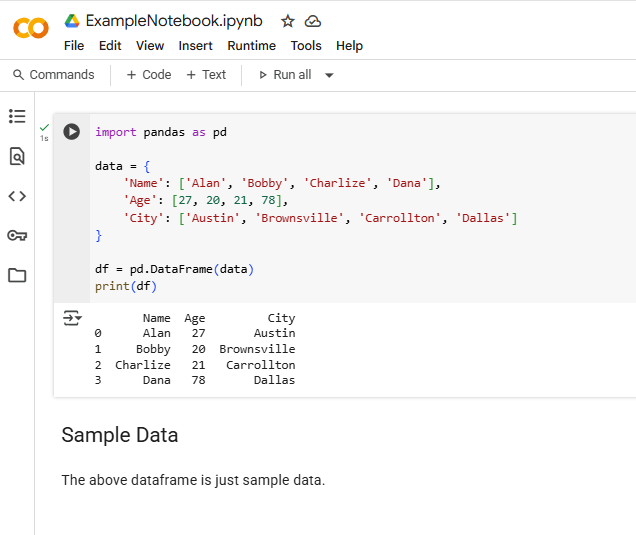Open the Runtime menu

251,46
